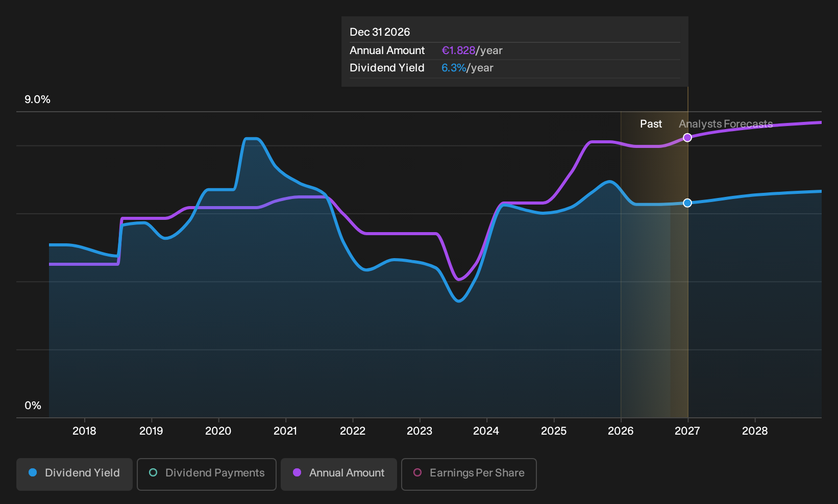Viewport: 838px width, 504px height.
Task: Click the 'Annual Amount' tooltip row label
Action: pyautogui.click(x=387, y=51)
